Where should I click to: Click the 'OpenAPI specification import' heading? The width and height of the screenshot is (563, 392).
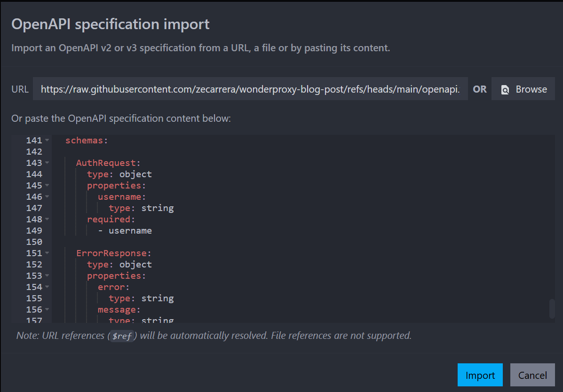tap(110, 24)
